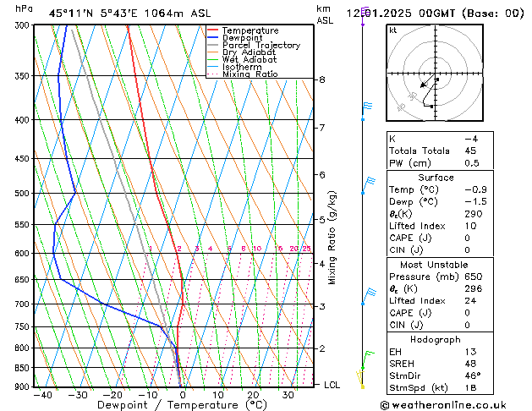Click the 700 pressure level label
Viewport: 532px width, 411px height.
pyautogui.click(x=24, y=304)
